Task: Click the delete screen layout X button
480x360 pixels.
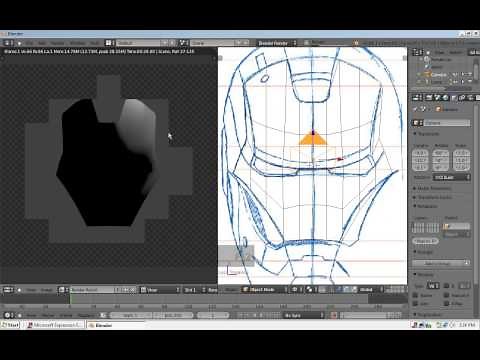Action: [x=173, y=43]
